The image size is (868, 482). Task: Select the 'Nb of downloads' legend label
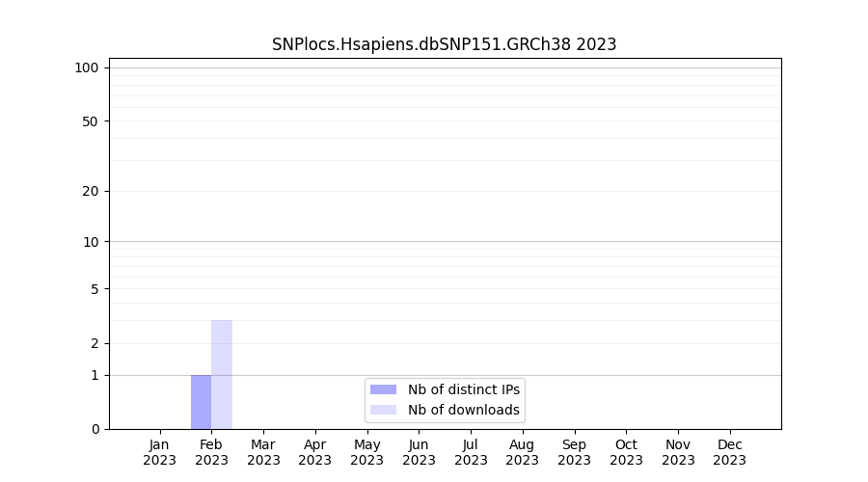464,410
